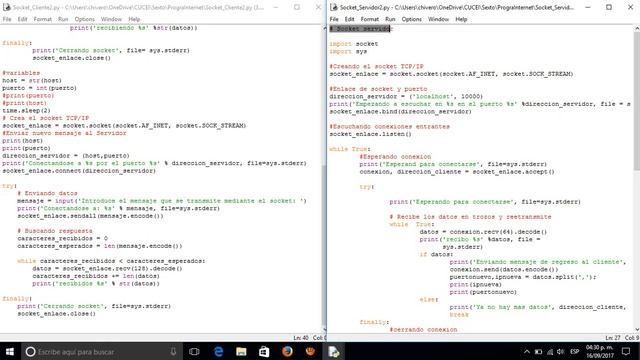Click the vertical scrollbar in Socket_Cliente2 window
Viewport: 640px width, 360px height.
(324, 178)
